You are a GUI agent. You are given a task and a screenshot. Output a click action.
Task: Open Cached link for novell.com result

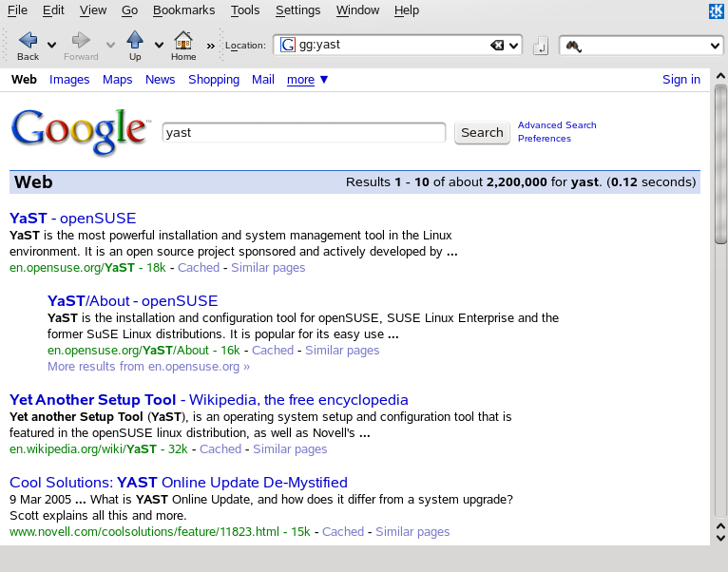coord(343,531)
